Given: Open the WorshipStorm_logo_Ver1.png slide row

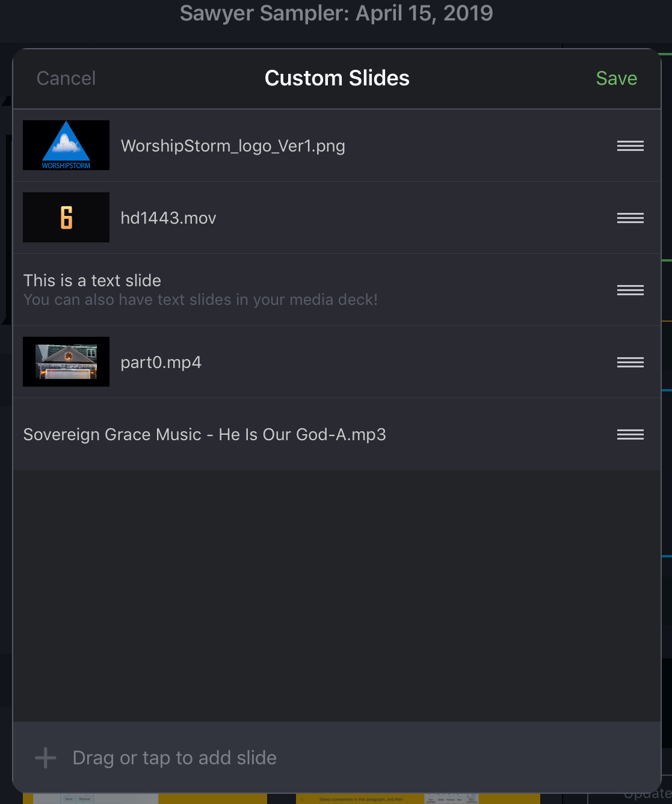Looking at the screenshot, I should point(337,146).
